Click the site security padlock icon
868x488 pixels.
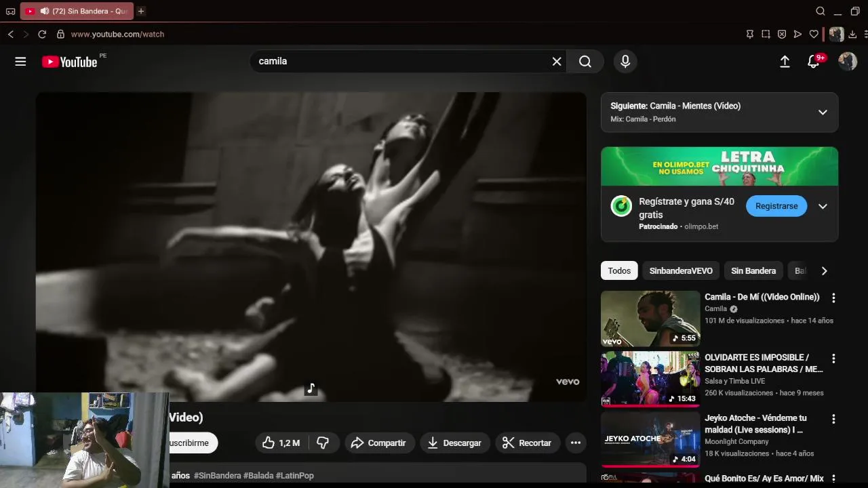(60, 34)
